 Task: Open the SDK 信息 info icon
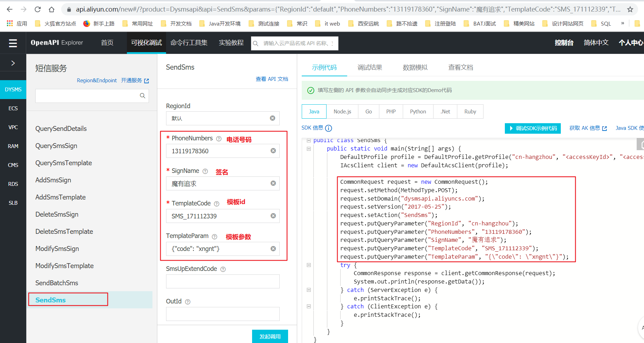329,128
